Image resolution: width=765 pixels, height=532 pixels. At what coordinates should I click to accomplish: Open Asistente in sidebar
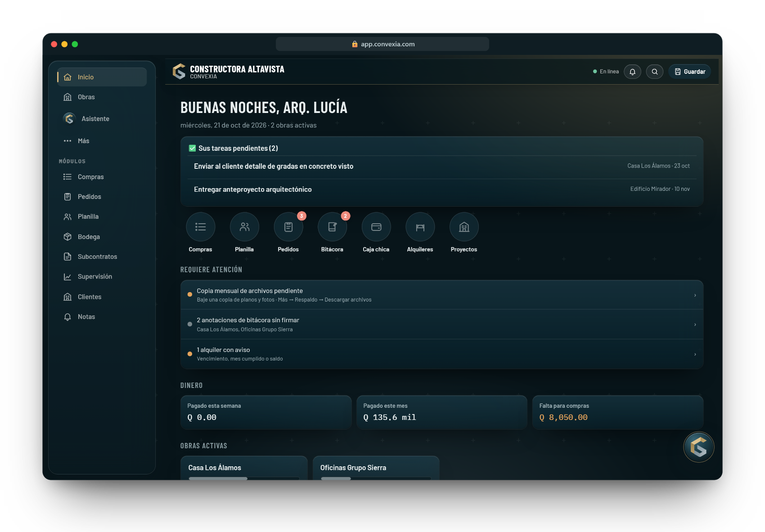(102, 119)
